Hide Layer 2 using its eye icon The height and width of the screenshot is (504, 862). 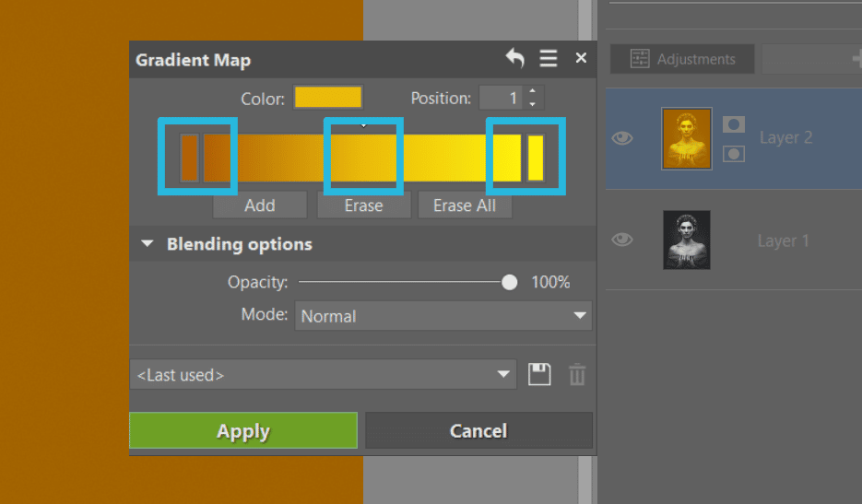pyautogui.click(x=623, y=138)
